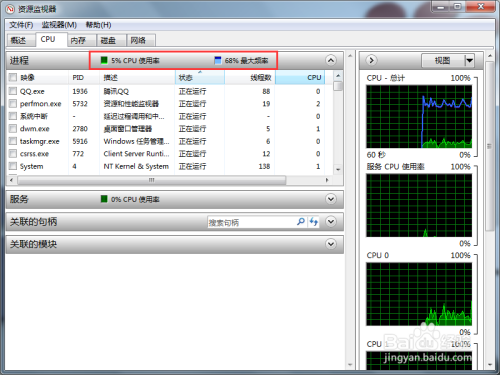
Task: Open the views dropdown arrow
Action: 469,61
